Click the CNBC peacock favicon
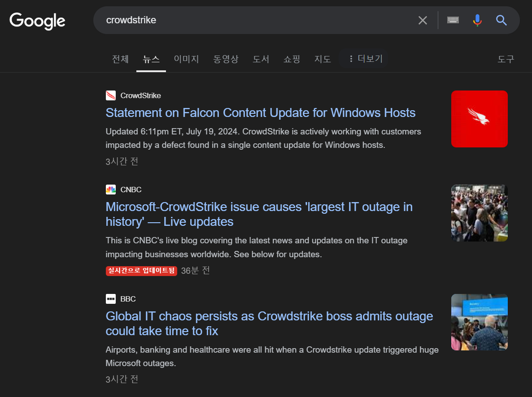 coord(111,190)
